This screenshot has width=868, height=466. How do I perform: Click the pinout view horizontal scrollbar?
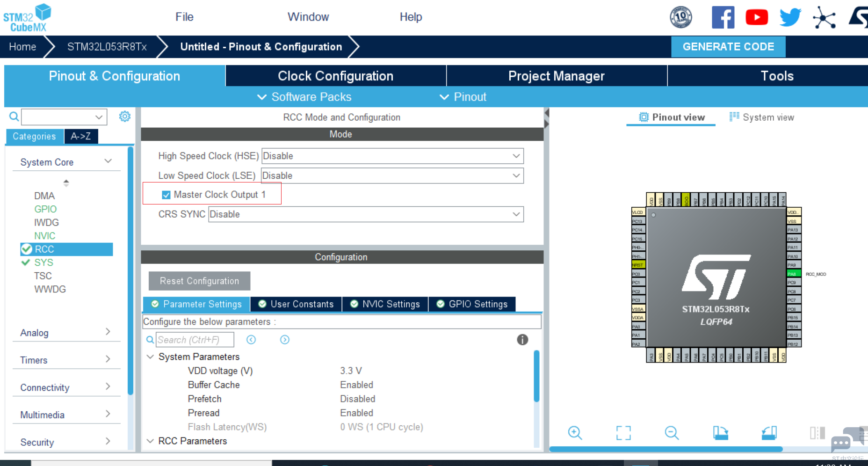[666, 449]
